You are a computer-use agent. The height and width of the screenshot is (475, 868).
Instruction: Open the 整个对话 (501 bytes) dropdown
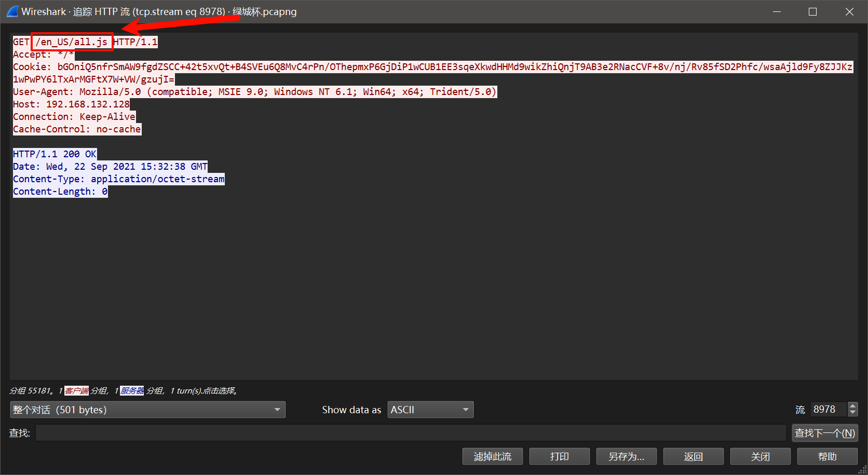147,410
